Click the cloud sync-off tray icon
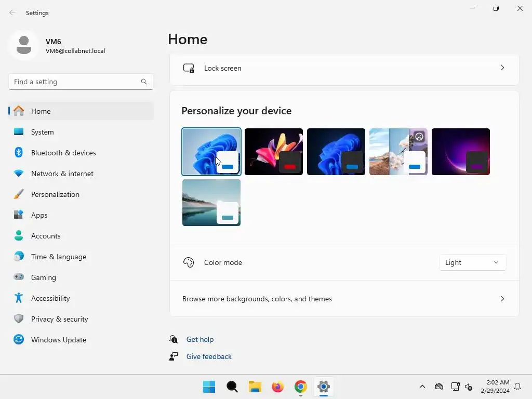532x399 pixels. (x=438, y=387)
